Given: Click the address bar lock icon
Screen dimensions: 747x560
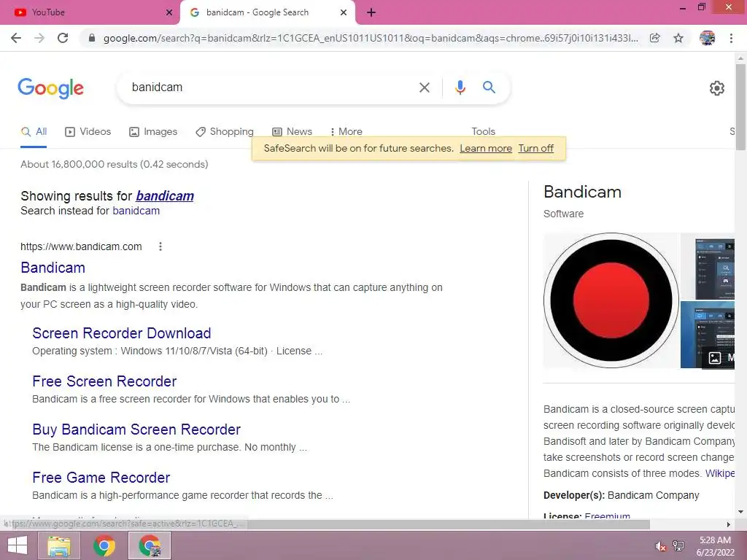Looking at the screenshot, I should 92,38.
